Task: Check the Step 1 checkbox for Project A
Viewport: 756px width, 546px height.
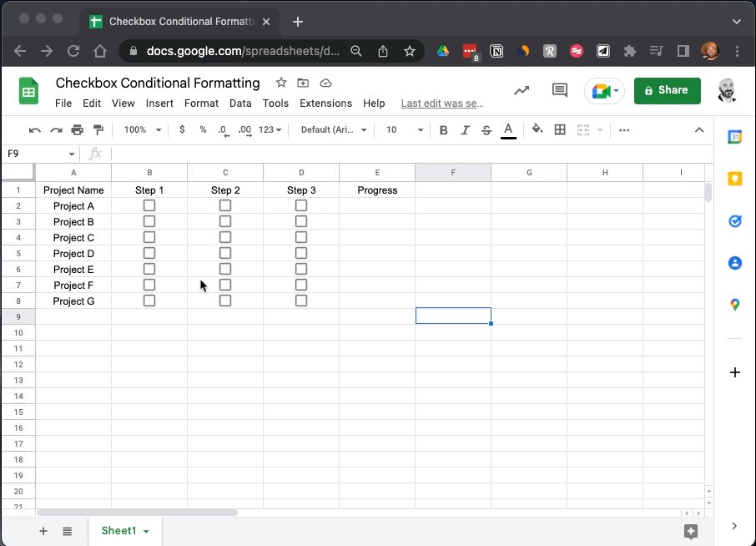Action: click(x=149, y=205)
